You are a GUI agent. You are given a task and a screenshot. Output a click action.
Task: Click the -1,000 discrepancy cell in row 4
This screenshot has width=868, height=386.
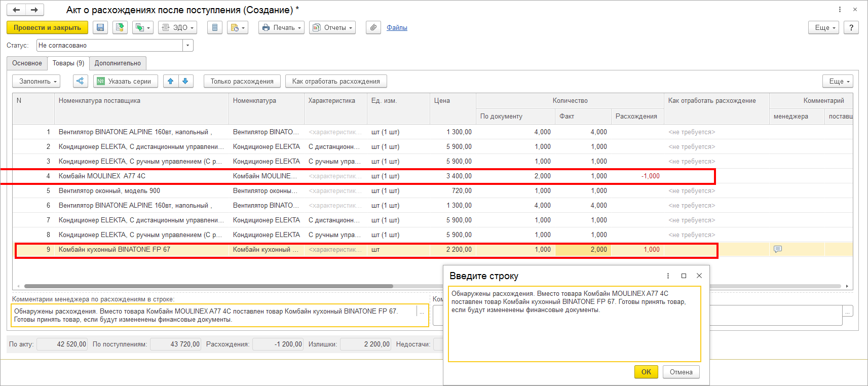(x=637, y=176)
